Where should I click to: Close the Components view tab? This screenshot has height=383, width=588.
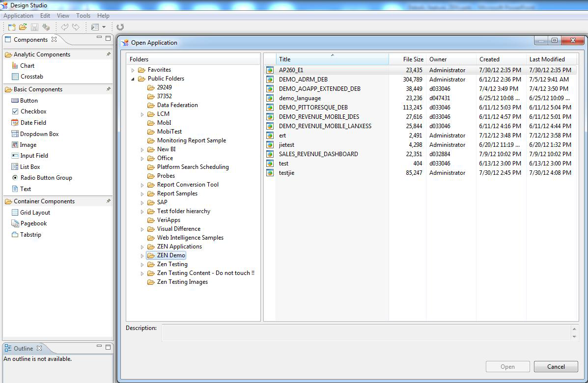pos(54,39)
